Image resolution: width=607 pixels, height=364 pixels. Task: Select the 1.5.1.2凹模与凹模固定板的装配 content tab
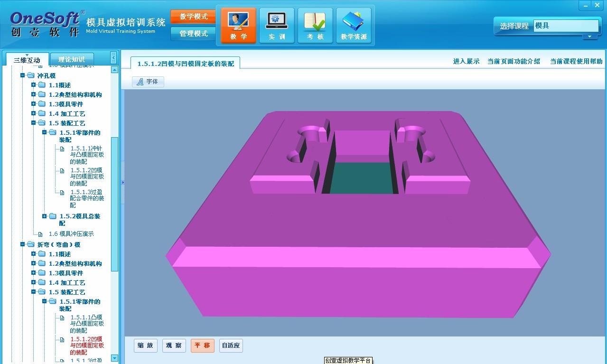pyautogui.click(x=186, y=63)
